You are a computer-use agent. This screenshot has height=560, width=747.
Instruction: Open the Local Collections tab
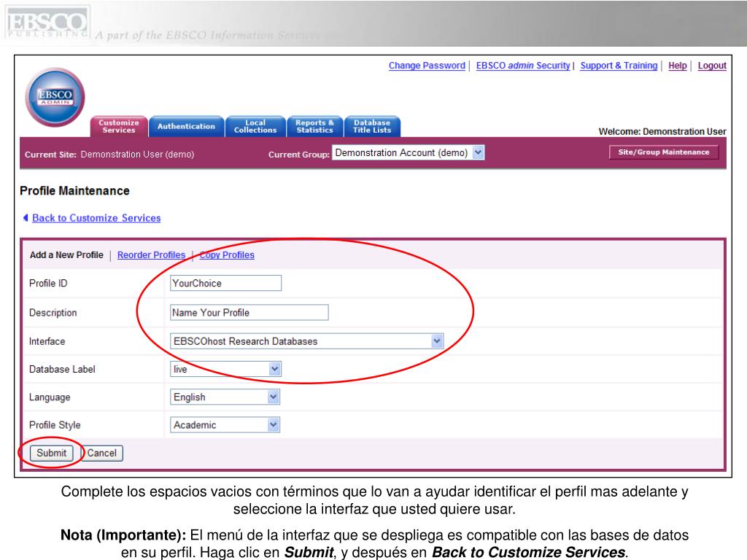255,127
